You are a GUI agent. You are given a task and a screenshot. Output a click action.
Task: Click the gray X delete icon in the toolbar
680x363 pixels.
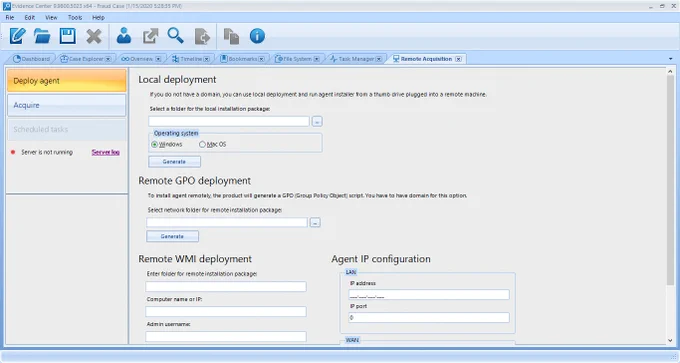[94, 36]
